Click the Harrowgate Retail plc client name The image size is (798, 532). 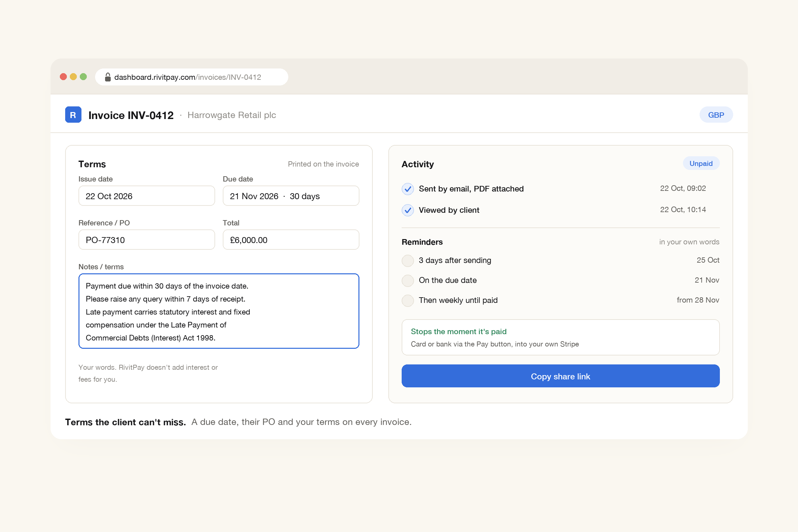(232, 115)
